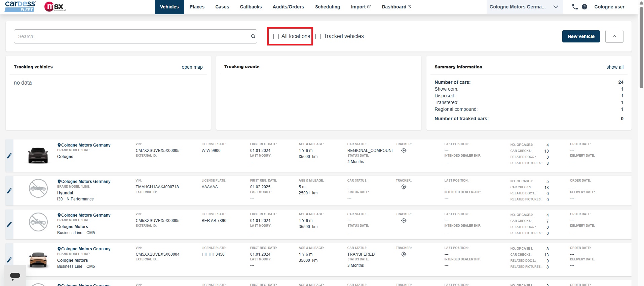Switch to the Places tab
644x286 pixels.
(197, 7)
